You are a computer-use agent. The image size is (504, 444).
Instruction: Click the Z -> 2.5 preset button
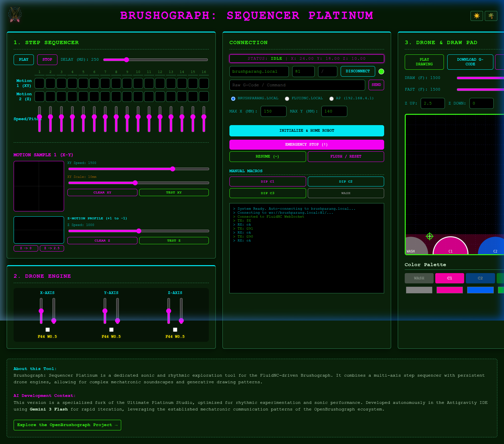(x=52, y=248)
